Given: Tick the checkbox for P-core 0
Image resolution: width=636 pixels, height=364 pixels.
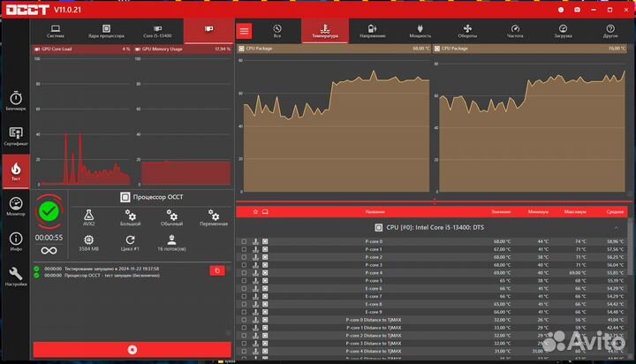Looking at the screenshot, I should (245, 241).
